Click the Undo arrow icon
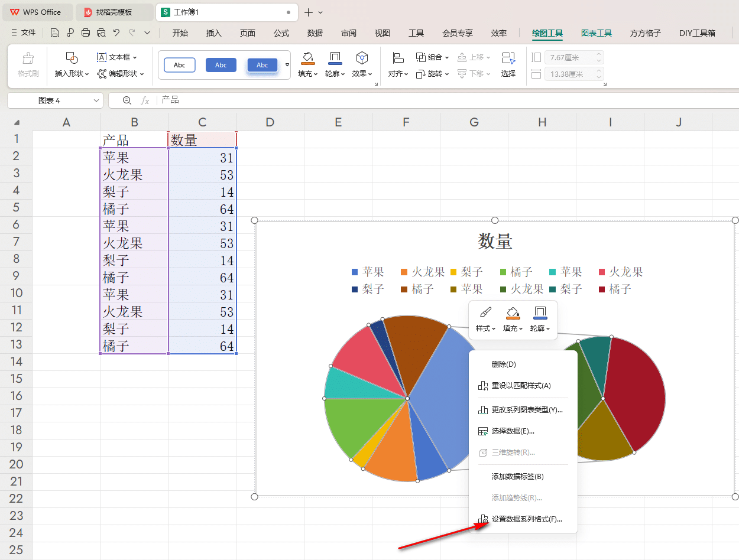Image resolution: width=739 pixels, height=560 pixels. coord(116,33)
